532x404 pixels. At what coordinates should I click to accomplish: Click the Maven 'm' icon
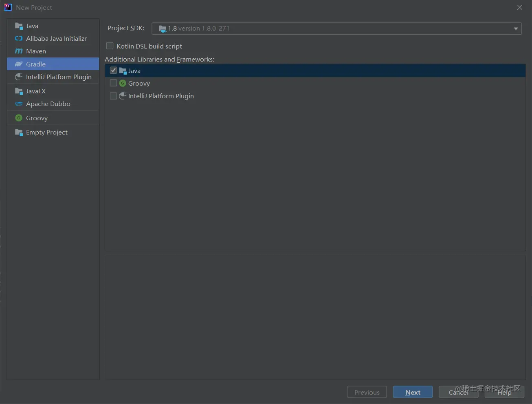[x=19, y=51]
